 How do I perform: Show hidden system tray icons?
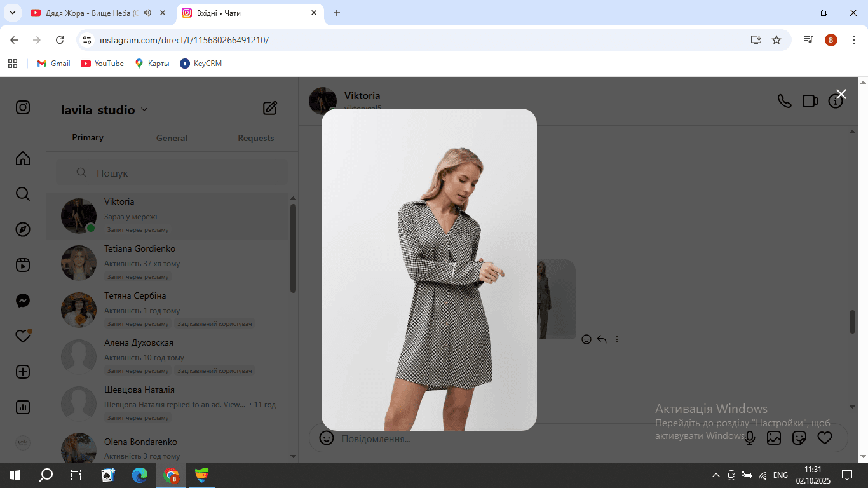pyautogui.click(x=716, y=475)
